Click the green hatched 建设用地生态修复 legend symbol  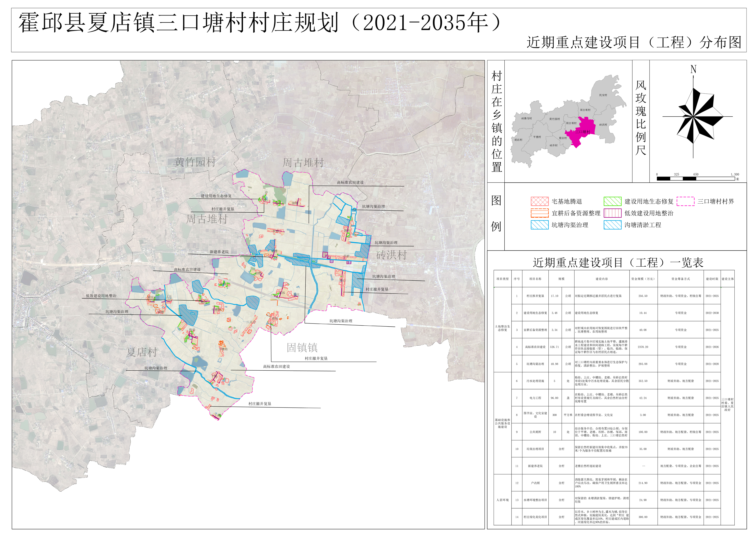pos(612,201)
